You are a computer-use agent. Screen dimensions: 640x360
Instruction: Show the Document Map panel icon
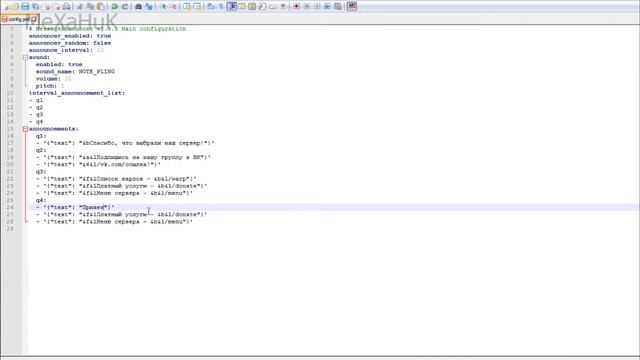[x=252, y=7]
